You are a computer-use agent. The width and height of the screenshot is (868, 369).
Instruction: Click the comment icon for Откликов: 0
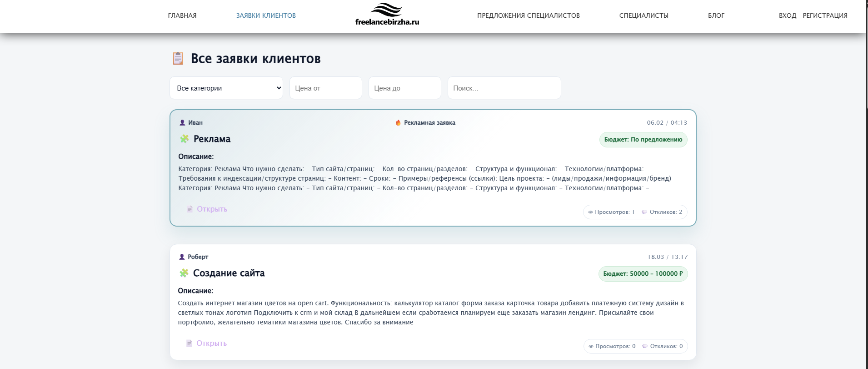(644, 346)
